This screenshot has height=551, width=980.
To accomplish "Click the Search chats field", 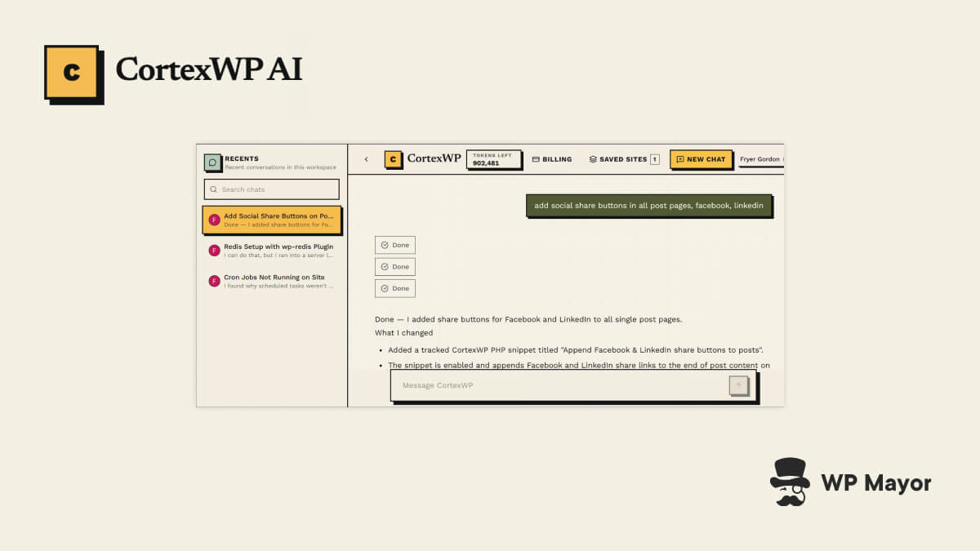I will click(271, 189).
